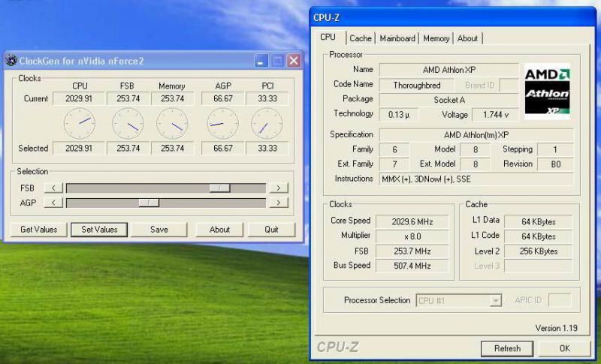Minimize the ClockGen window

coord(261,61)
